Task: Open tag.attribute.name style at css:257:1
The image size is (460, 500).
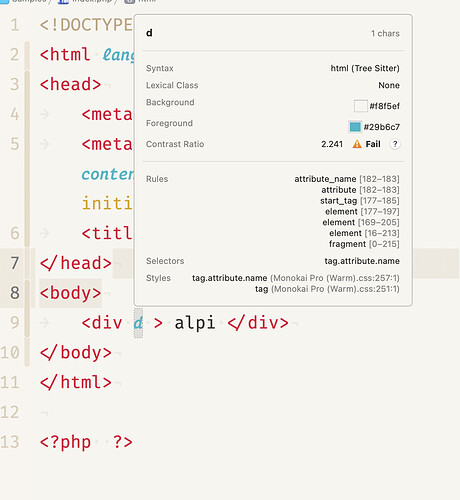Action: (296, 278)
